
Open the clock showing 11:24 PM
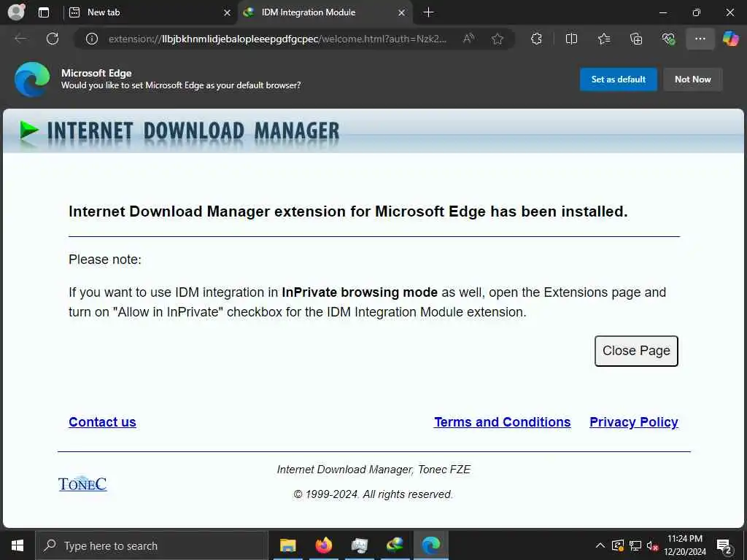[685, 545]
